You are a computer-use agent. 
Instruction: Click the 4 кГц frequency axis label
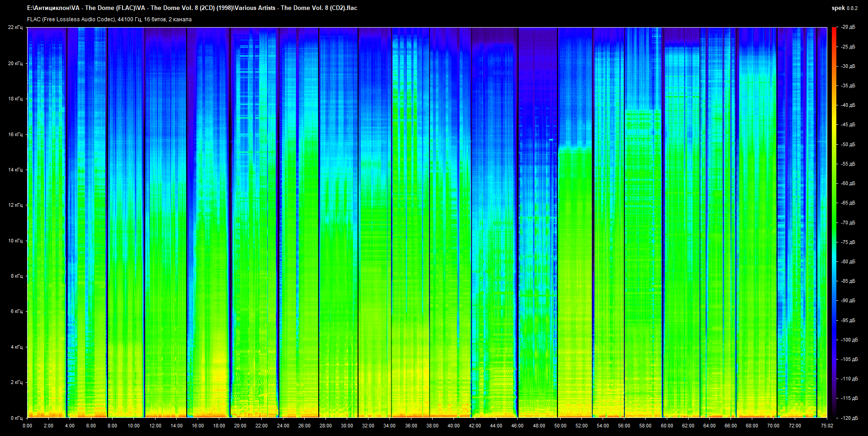[x=16, y=347]
